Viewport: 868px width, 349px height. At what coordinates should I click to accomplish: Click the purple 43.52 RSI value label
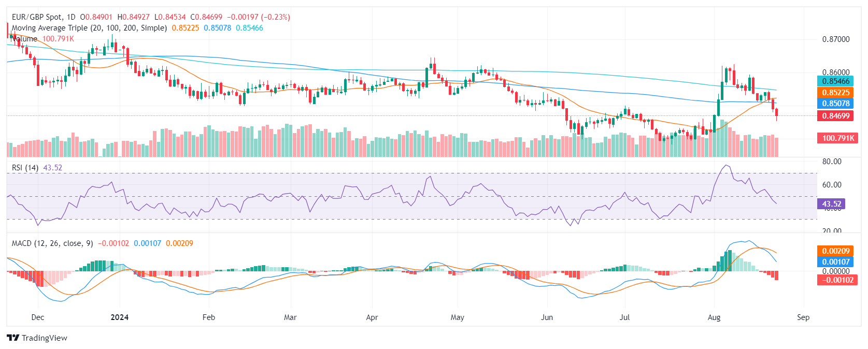click(x=831, y=204)
